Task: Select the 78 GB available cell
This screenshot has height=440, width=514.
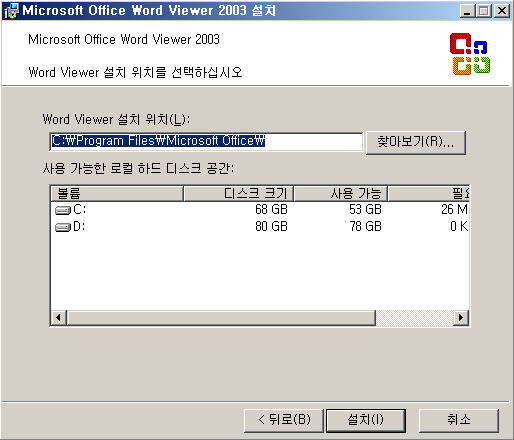Action: tap(365, 227)
